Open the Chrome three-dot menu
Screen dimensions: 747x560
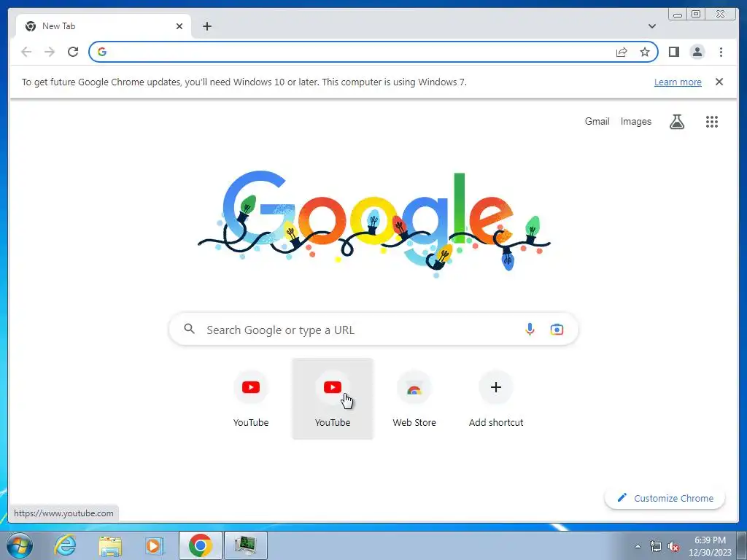coord(721,52)
